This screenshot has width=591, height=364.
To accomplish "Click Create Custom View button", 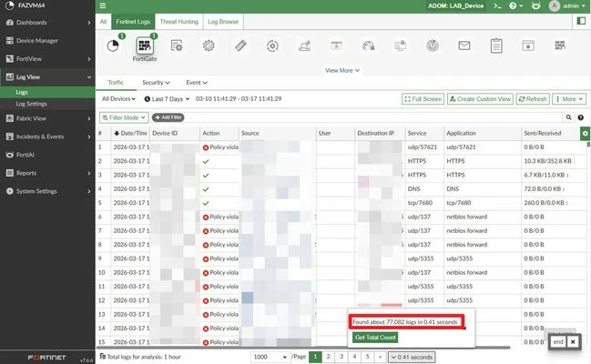I will point(480,99).
